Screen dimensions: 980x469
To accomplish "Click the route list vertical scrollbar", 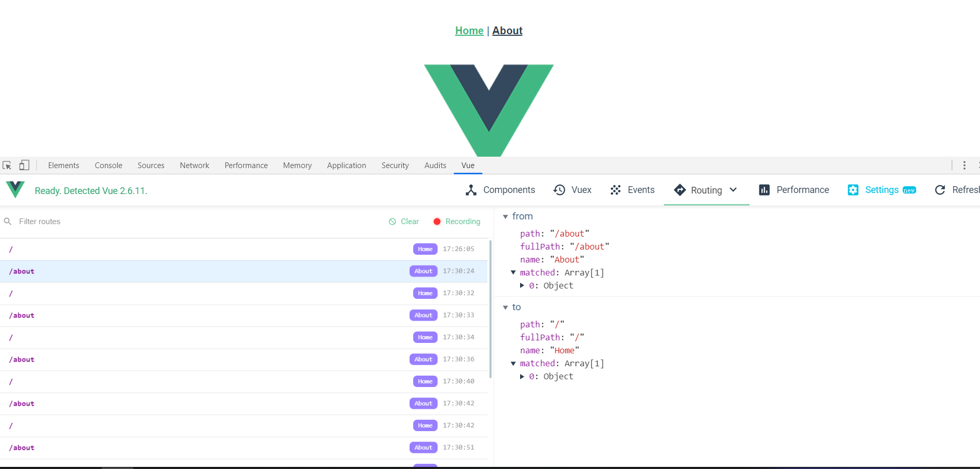I will click(491, 309).
